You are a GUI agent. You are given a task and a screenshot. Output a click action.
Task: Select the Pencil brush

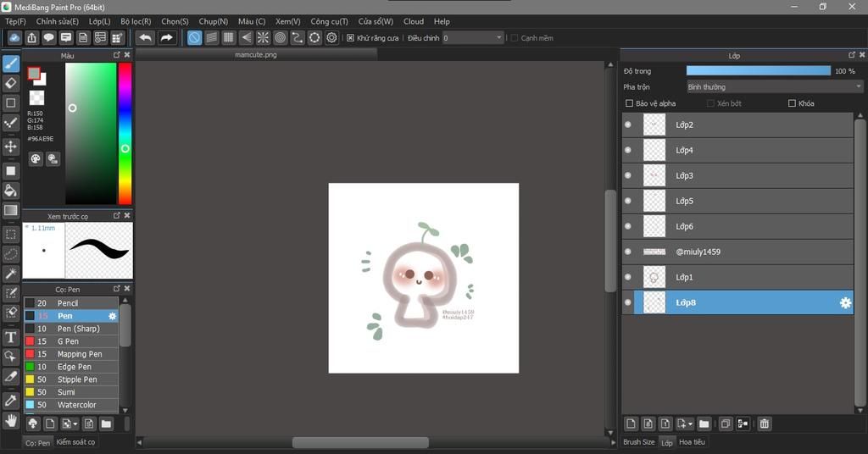tap(71, 303)
